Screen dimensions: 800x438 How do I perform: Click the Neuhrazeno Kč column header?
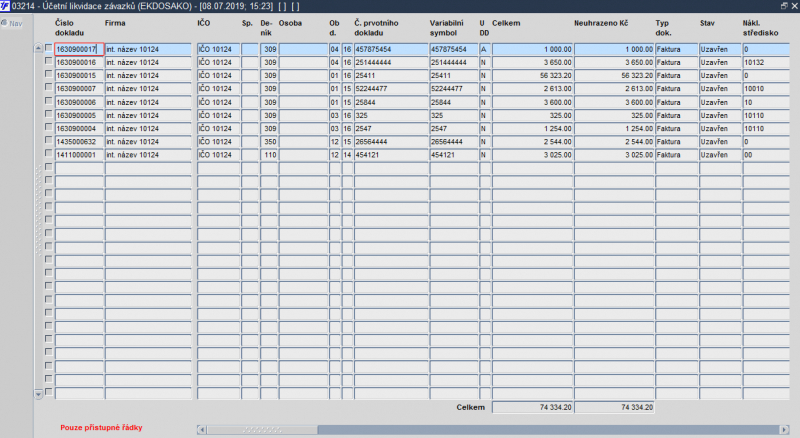click(601, 23)
